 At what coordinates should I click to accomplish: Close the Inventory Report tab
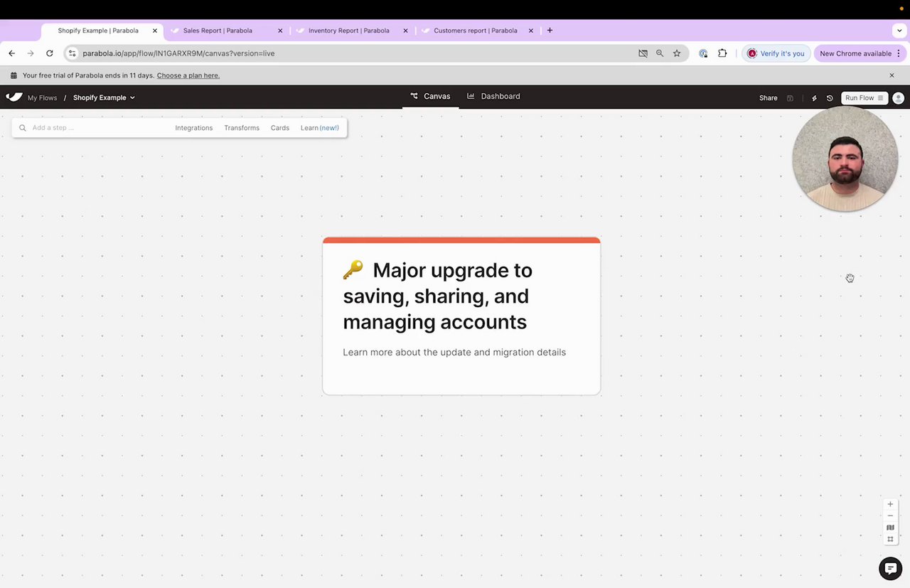[406, 31]
